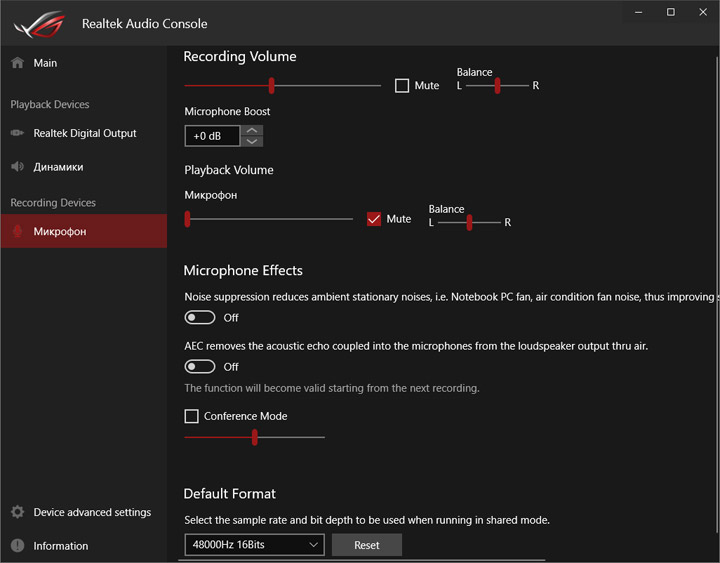Turn on the Noise suppression toggle
Image resolution: width=720 pixels, height=563 pixels.
click(x=200, y=318)
